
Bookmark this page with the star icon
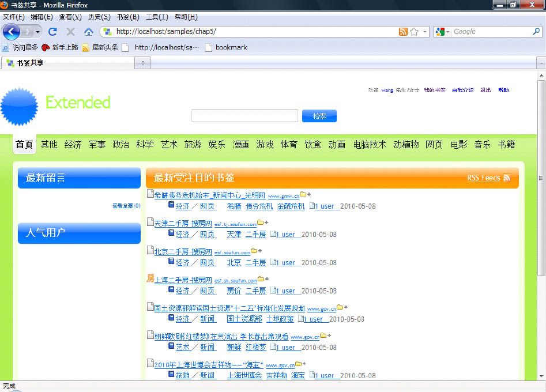tap(414, 32)
